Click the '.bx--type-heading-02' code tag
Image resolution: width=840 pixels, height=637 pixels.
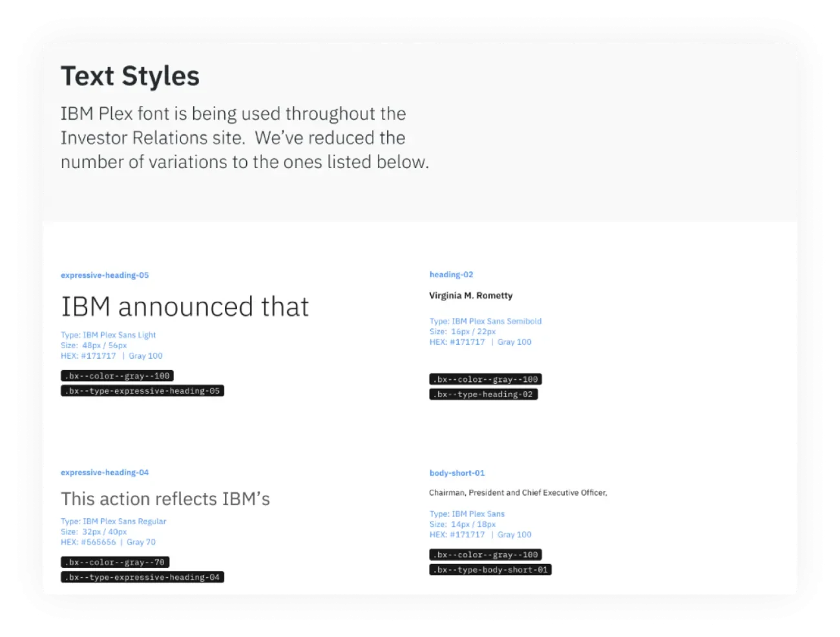click(x=483, y=394)
